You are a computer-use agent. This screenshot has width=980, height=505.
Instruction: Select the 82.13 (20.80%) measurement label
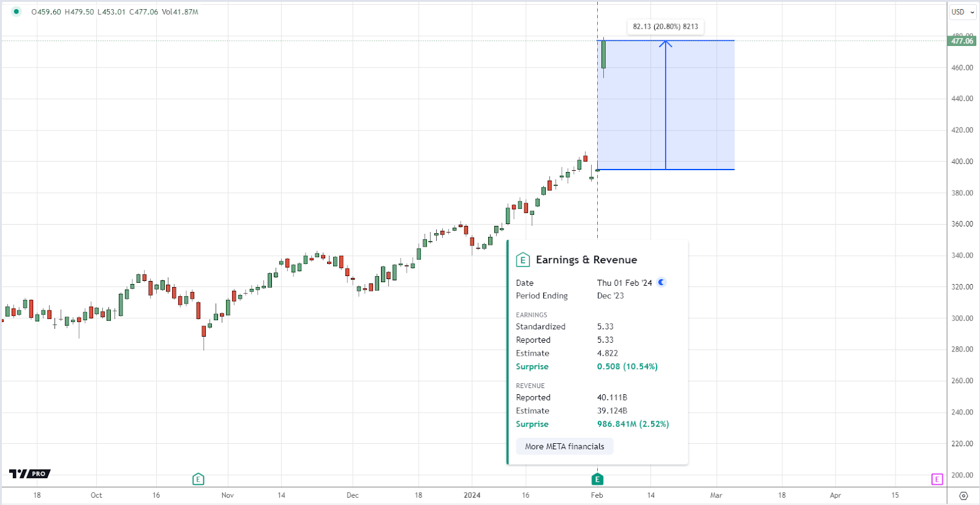click(665, 26)
